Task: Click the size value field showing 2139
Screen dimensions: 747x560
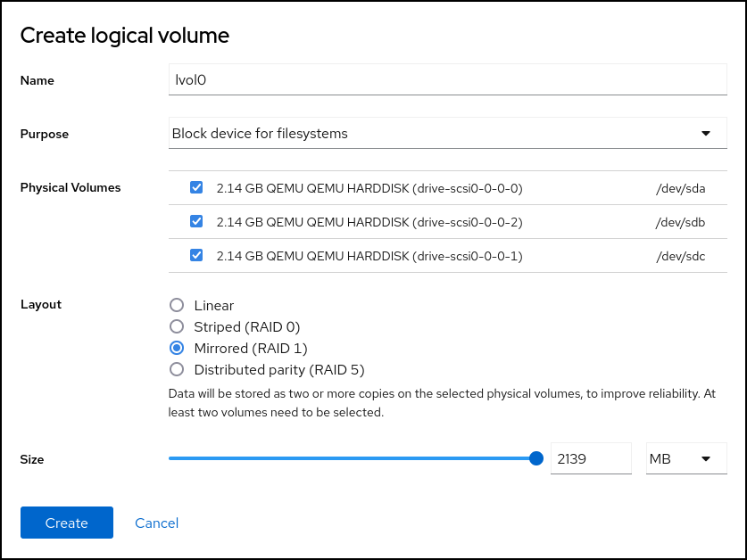Action: pyautogui.click(x=590, y=458)
